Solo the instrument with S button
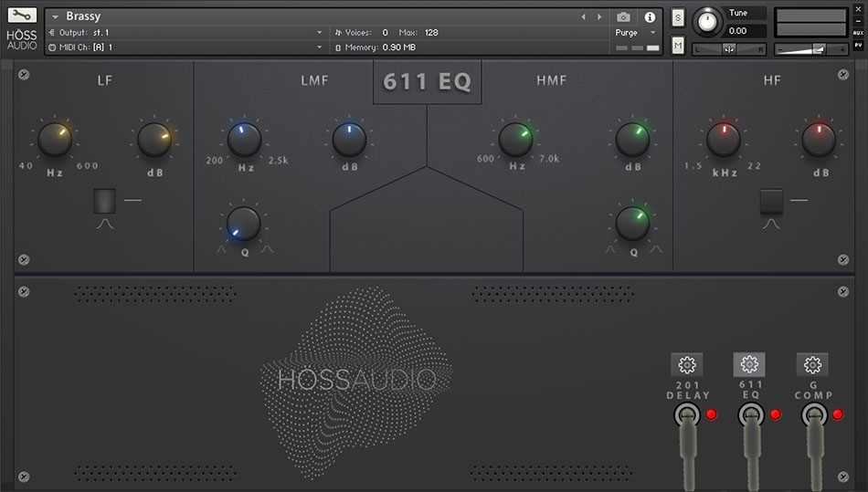868x492 pixels. tap(678, 18)
